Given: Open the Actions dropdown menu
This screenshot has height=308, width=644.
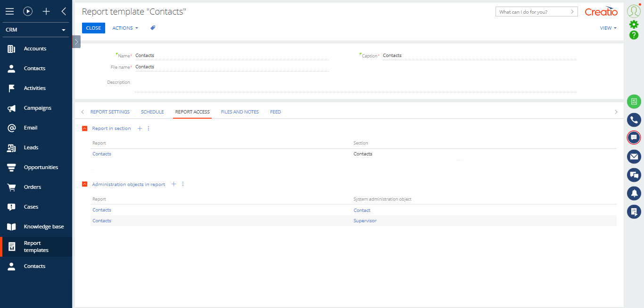Looking at the screenshot, I should (124, 28).
